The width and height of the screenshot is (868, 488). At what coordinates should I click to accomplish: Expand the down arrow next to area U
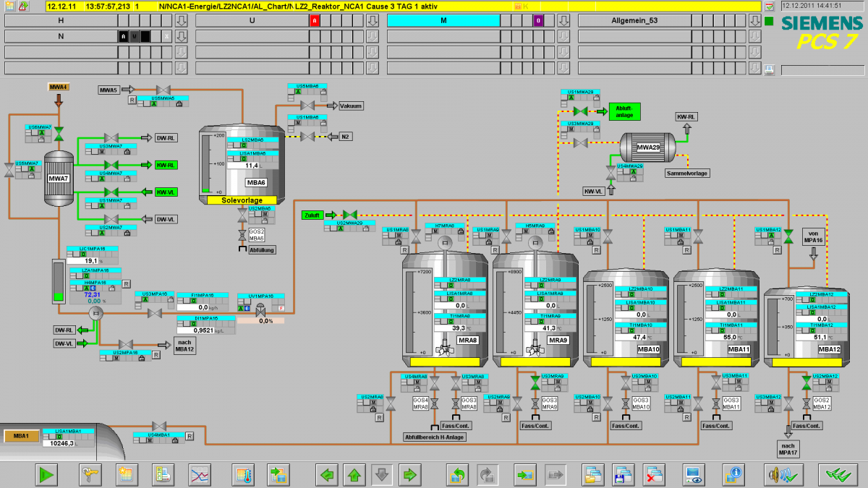pos(373,20)
